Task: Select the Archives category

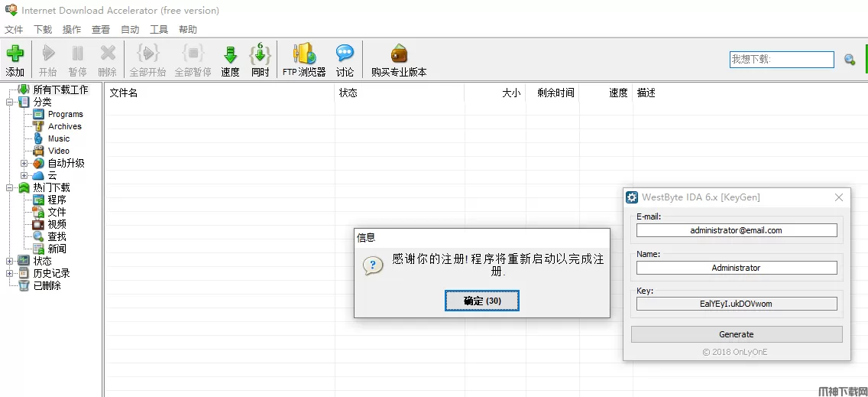Action: [65, 126]
